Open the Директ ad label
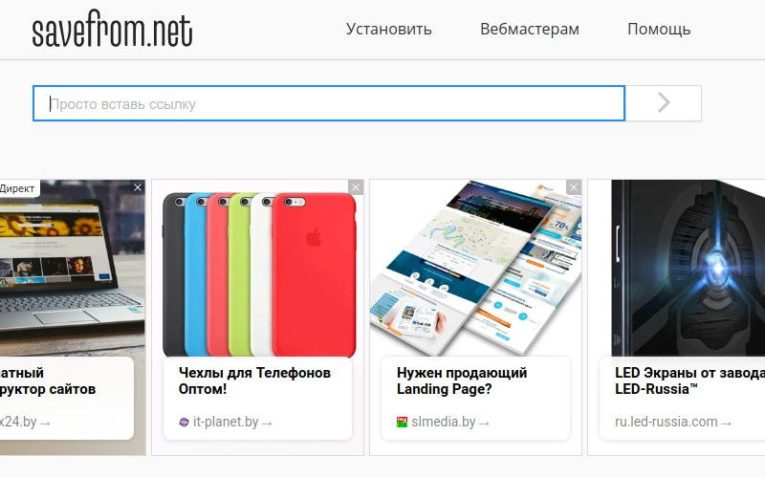 [x=18, y=188]
